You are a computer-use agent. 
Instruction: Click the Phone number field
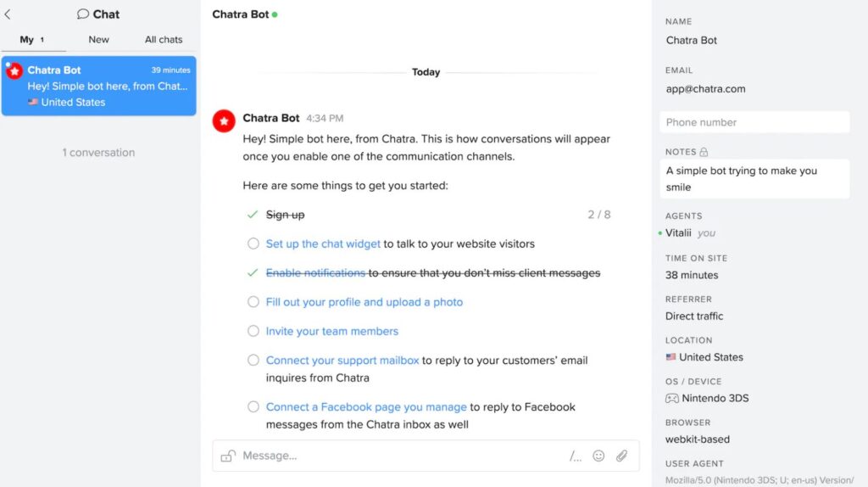754,122
